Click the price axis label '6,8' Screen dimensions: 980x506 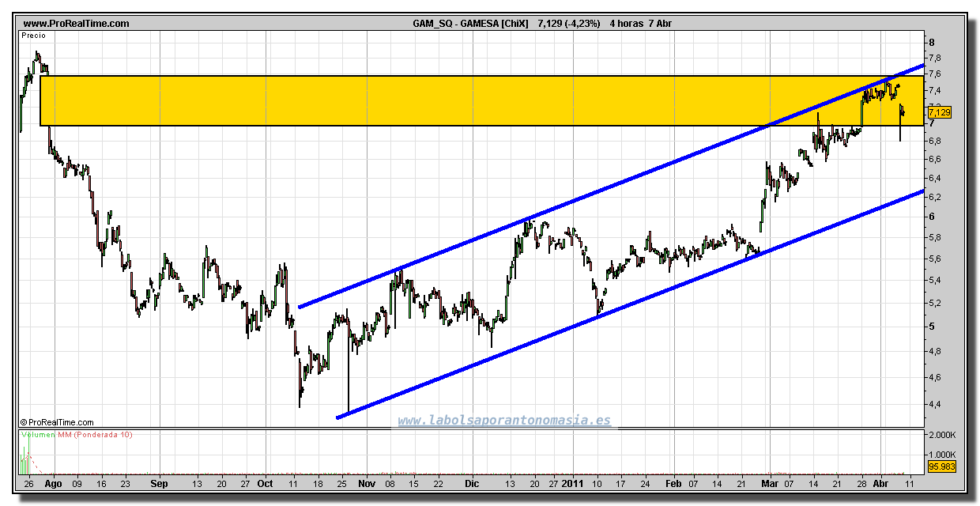pyautogui.click(x=935, y=141)
